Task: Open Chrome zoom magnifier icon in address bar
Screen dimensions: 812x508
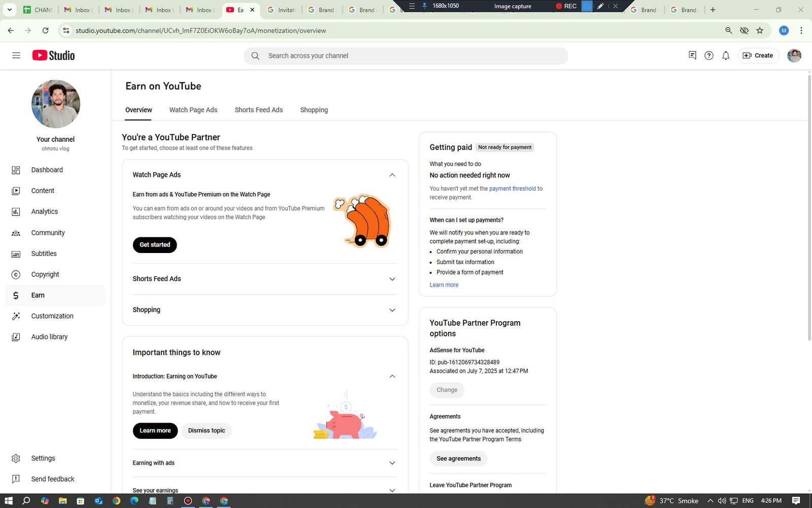Action: point(729,30)
